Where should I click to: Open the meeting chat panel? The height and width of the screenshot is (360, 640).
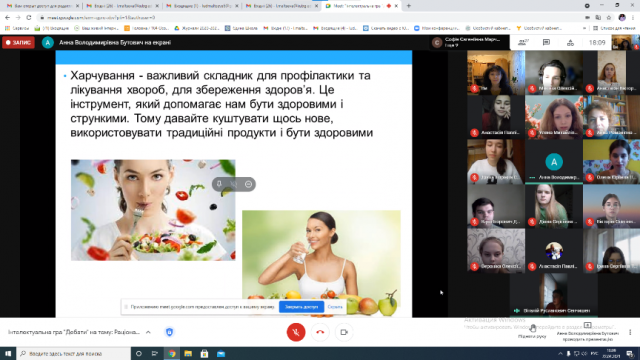(547, 42)
